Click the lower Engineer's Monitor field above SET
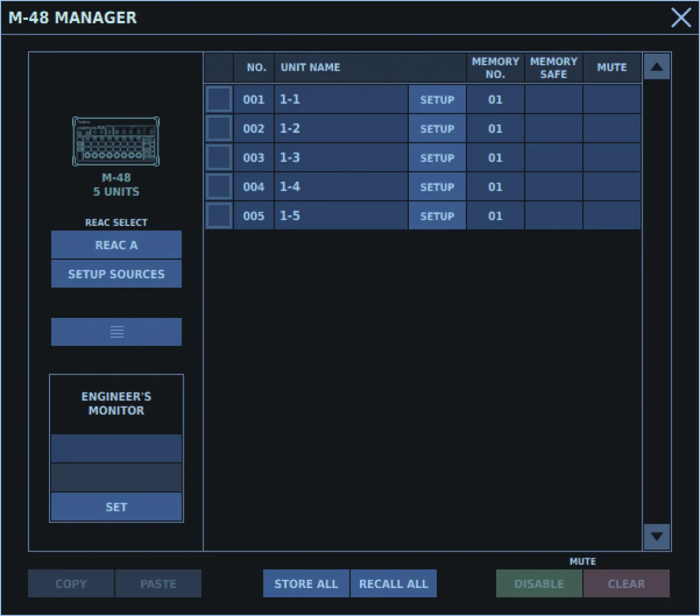 117,478
